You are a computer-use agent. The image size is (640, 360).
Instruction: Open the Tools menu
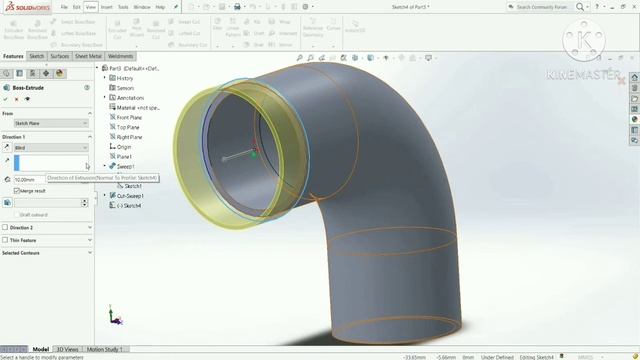click(123, 7)
